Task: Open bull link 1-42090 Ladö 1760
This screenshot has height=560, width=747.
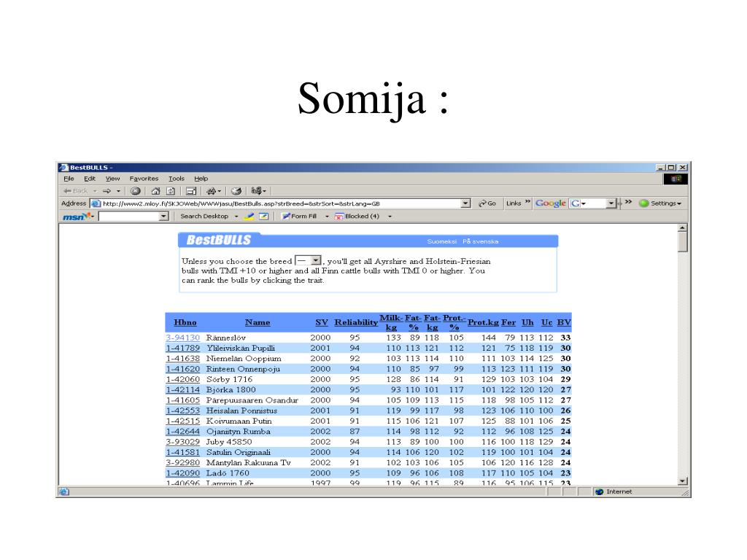Action: tap(183, 473)
